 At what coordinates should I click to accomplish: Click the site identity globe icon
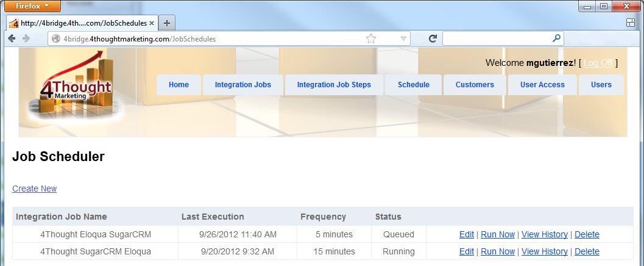tap(56, 38)
